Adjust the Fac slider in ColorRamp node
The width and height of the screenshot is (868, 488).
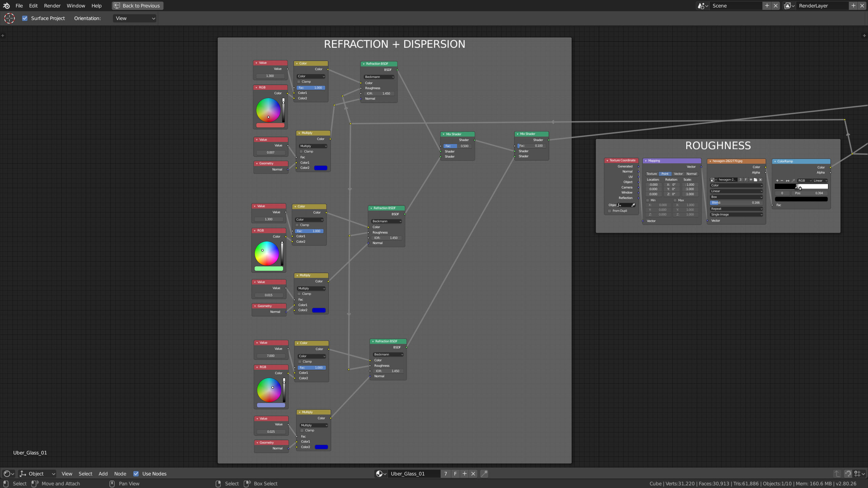pos(778,204)
